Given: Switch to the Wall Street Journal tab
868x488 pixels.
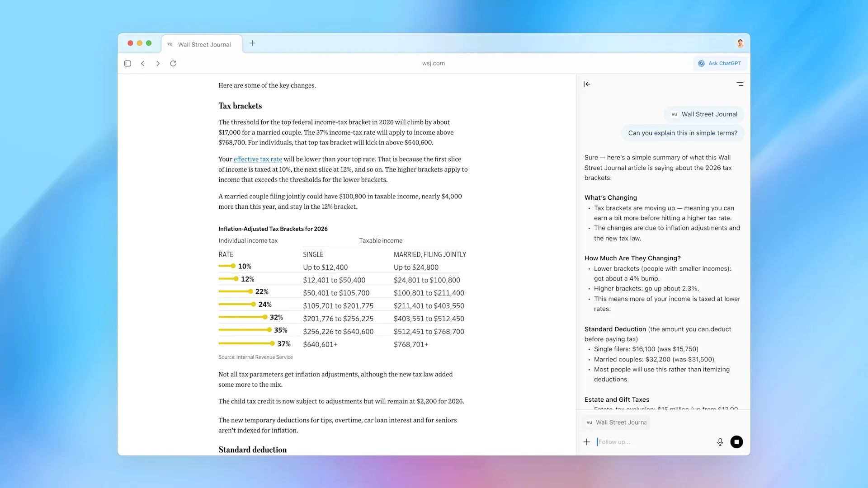Looking at the screenshot, I should 202,44.
